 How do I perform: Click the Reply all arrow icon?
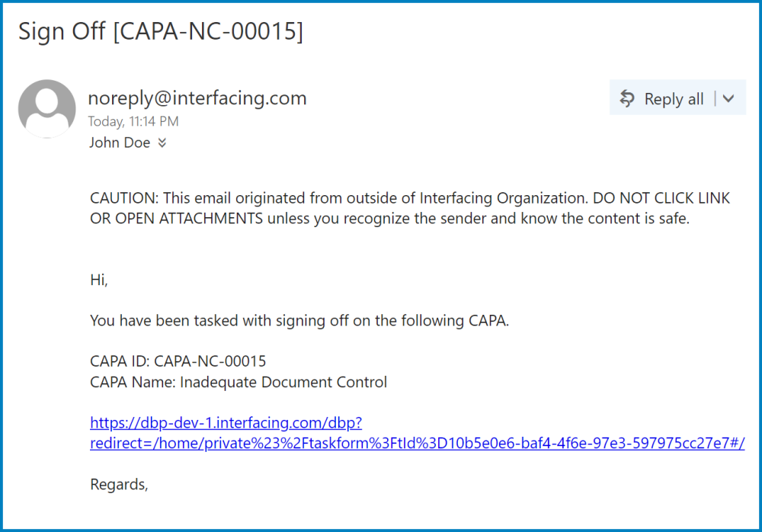(x=627, y=99)
